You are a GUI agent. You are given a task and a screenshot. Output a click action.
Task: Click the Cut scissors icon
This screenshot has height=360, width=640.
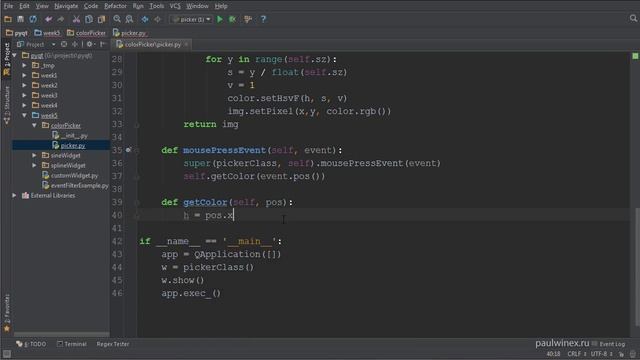tap(76, 19)
